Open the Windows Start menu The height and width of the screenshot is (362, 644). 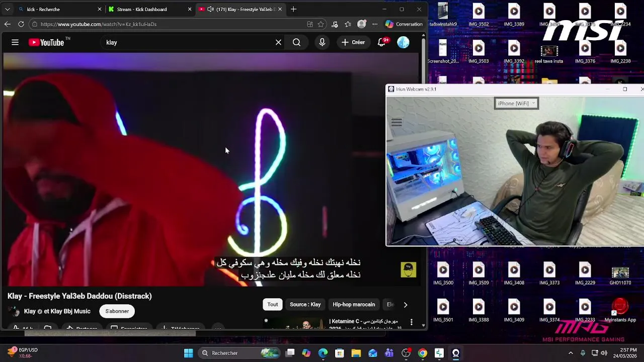point(188,353)
